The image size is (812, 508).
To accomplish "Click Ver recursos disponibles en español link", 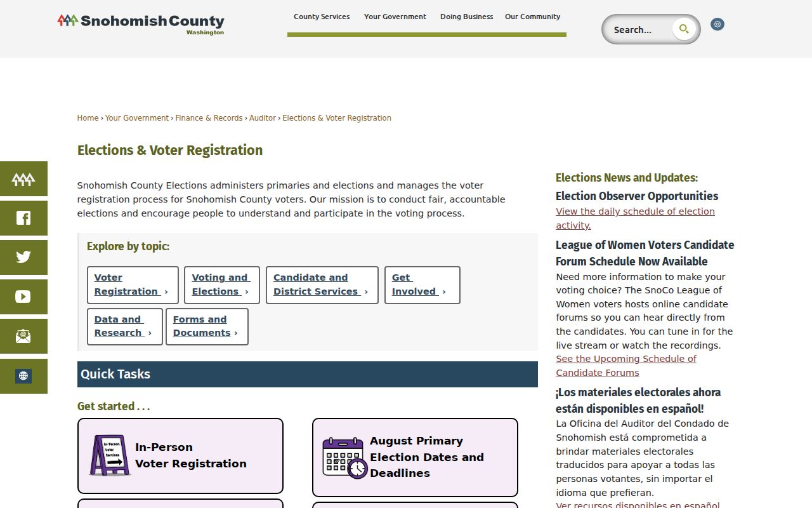I will tap(638, 505).
